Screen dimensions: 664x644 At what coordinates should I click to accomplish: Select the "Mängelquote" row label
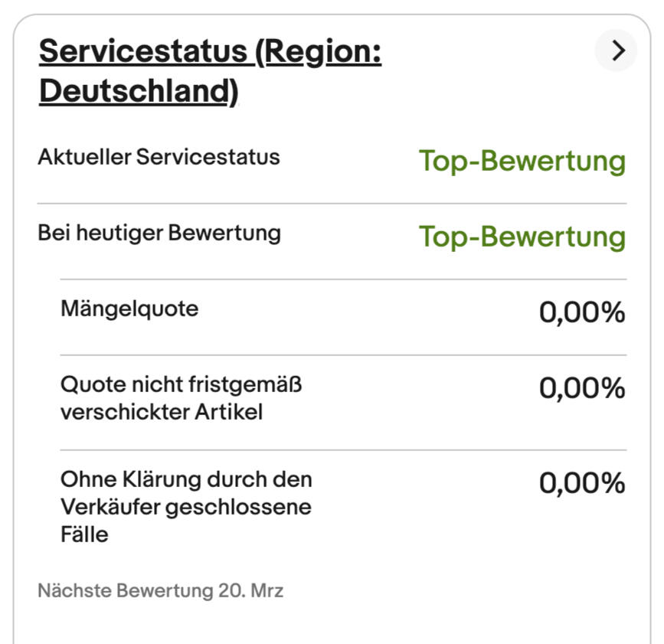[x=129, y=309]
